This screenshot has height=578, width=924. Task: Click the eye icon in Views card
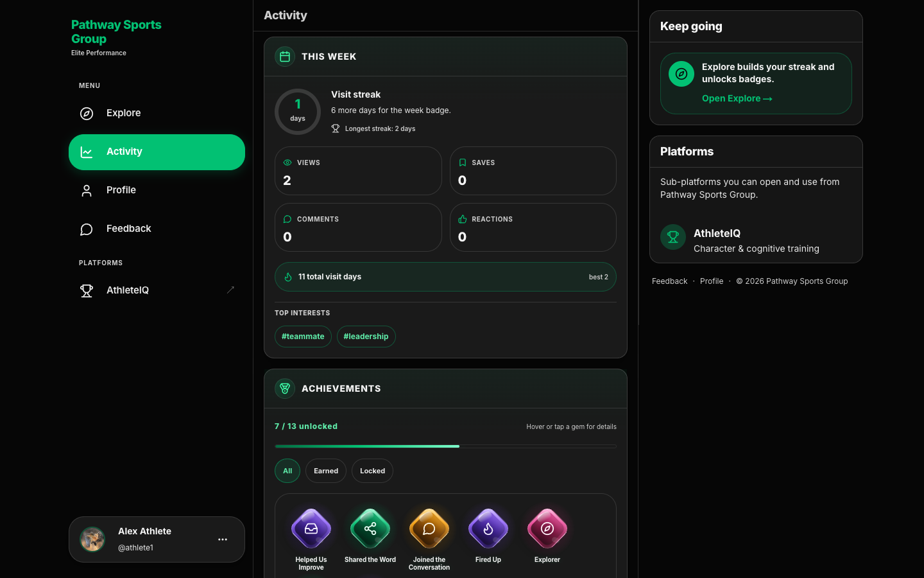287,162
